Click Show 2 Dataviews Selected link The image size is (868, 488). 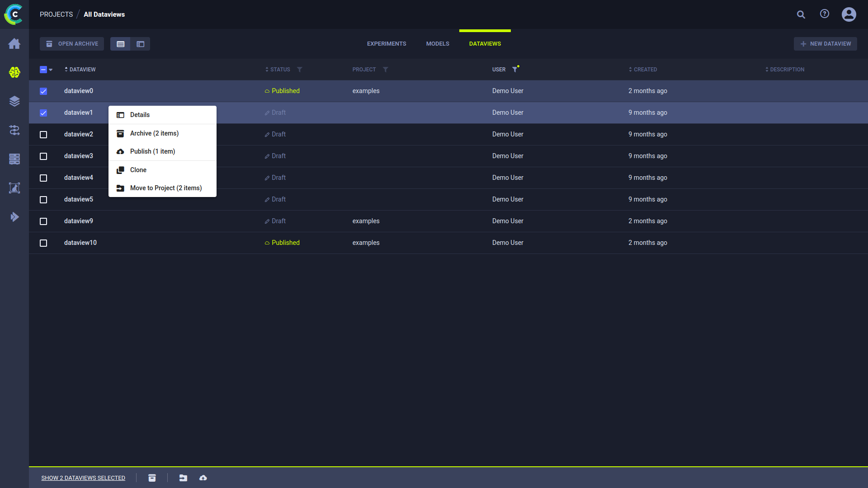83,478
